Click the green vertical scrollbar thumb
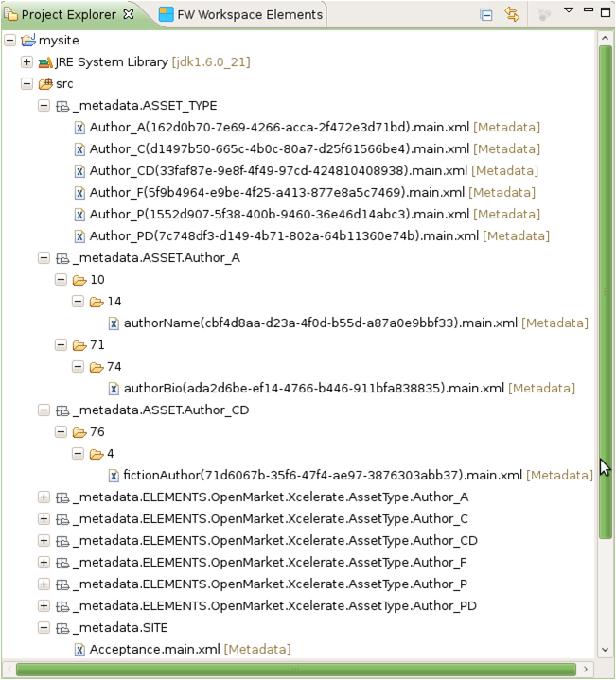 coord(606,292)
